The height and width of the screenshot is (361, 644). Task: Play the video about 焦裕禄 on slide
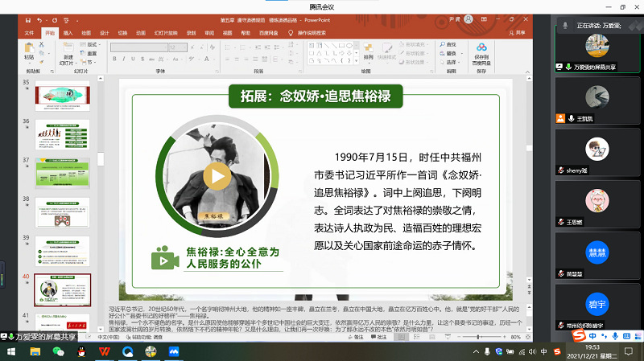[216, 174]
